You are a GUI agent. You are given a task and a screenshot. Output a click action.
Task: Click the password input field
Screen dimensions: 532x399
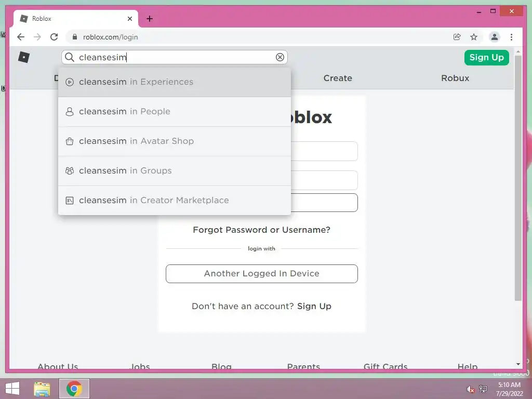(324, 180)
